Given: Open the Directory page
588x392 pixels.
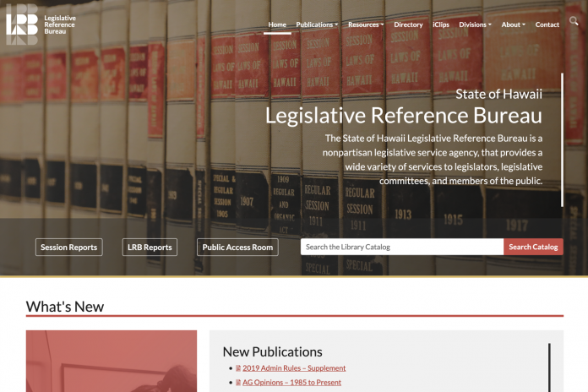Looking at the screenshot, I should pos(408,24).
